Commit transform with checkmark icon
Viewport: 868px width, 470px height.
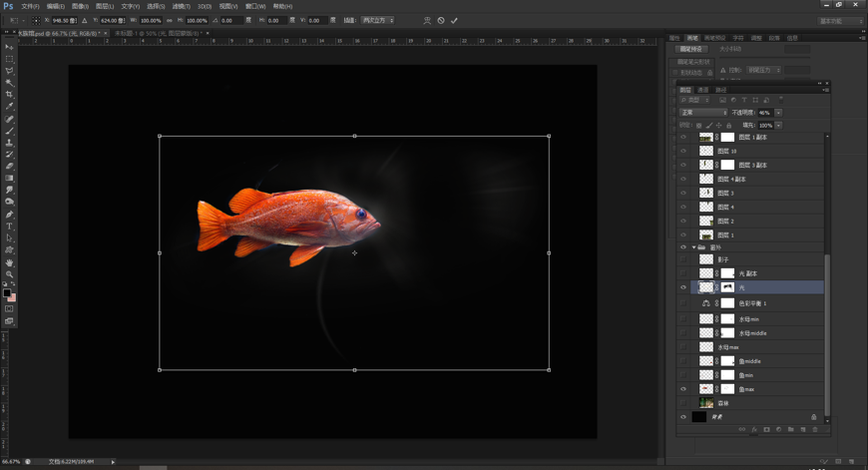pyautogui.click(x=454, y=21)
